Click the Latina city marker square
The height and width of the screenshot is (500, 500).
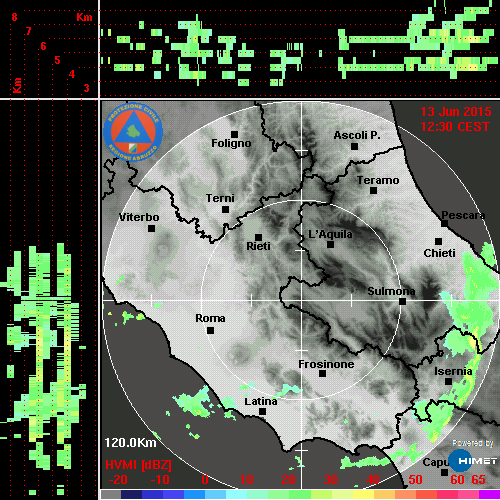point(263,412)
